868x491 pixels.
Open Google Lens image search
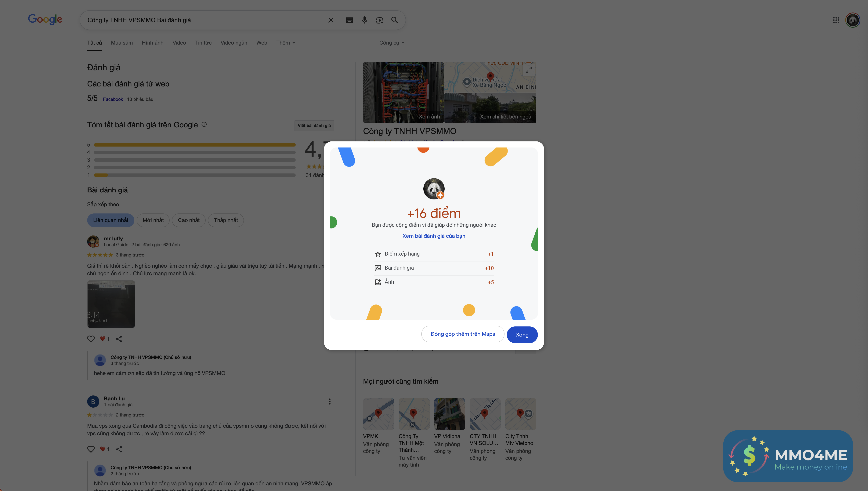[380, 20]
